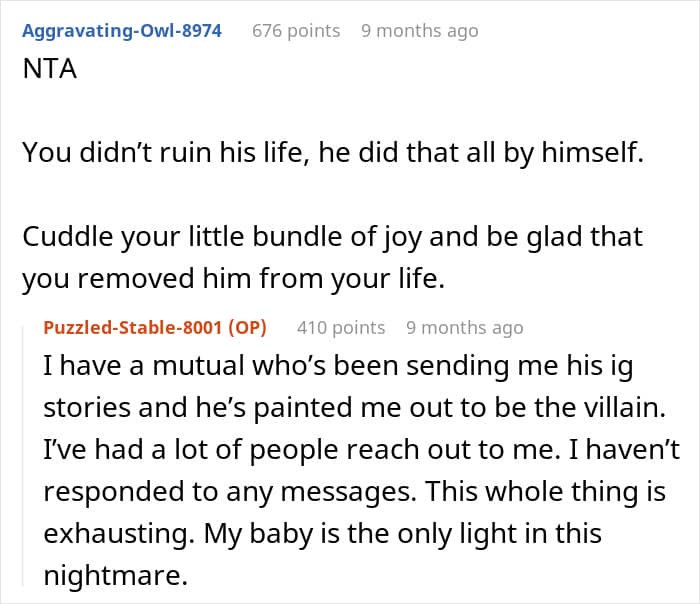
Task: Click "you removed him from your life" line
Action: click(x=231, y=279)
